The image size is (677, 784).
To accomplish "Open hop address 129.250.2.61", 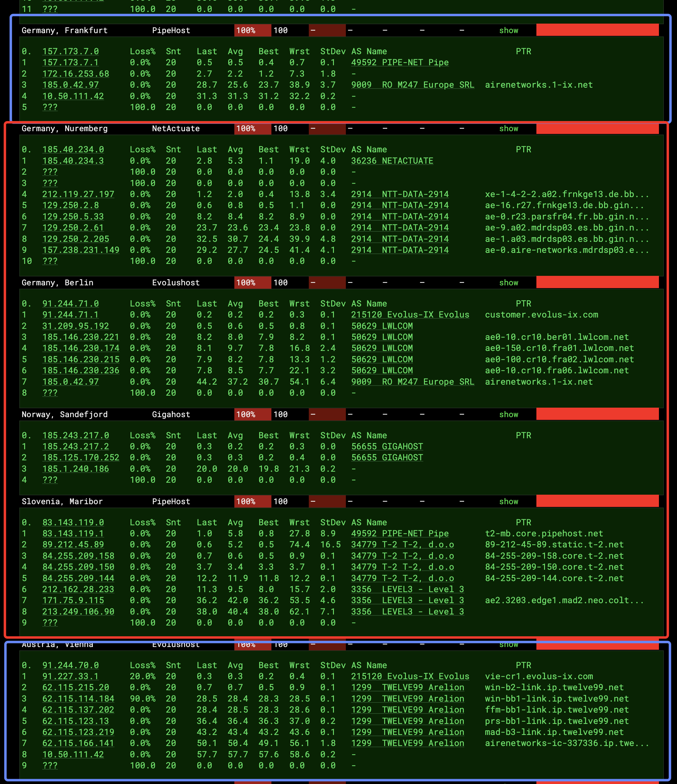I will coord(73,227).
